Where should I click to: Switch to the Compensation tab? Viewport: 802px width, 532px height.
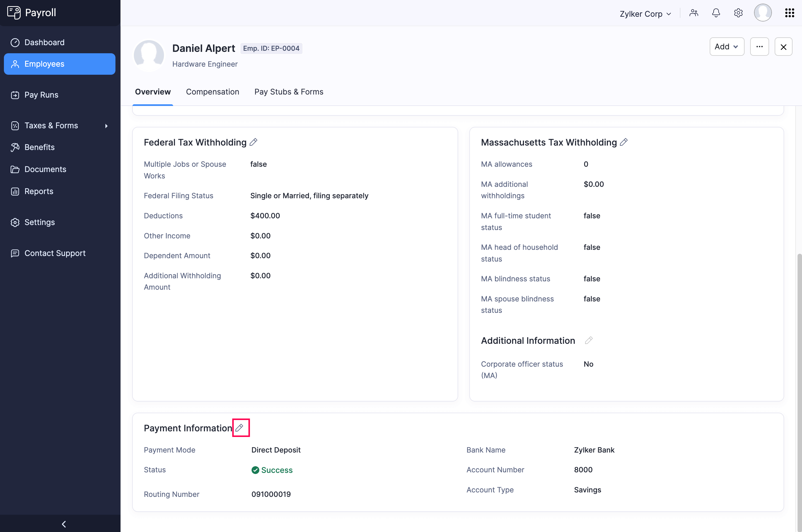[x=212, y=92]
